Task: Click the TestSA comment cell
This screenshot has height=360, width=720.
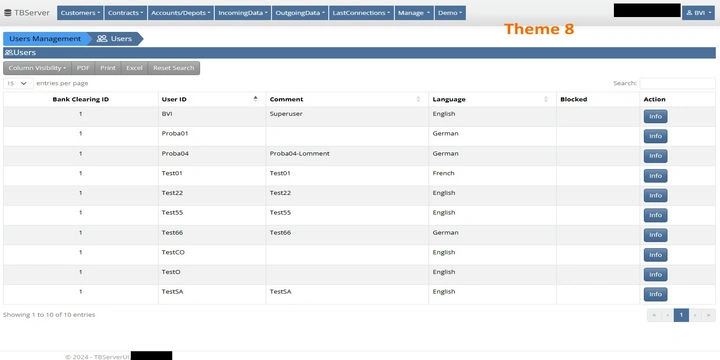Action: click(x=347, y=294)
